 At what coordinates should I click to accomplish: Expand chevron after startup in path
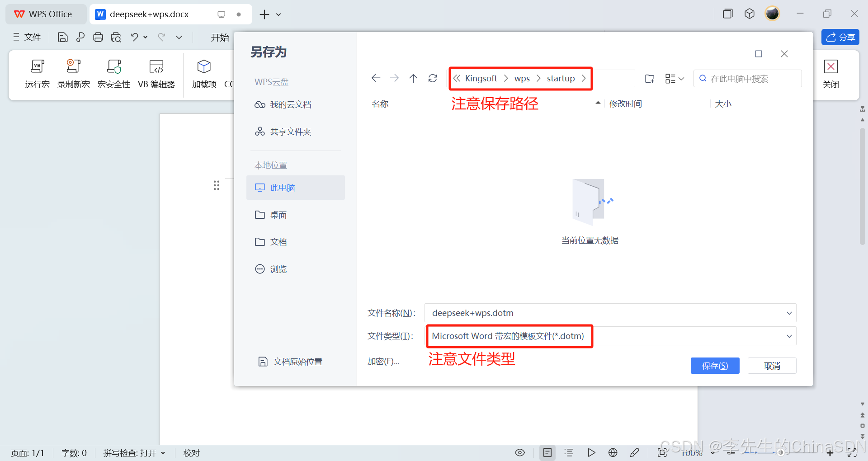(x=584, y=78)
